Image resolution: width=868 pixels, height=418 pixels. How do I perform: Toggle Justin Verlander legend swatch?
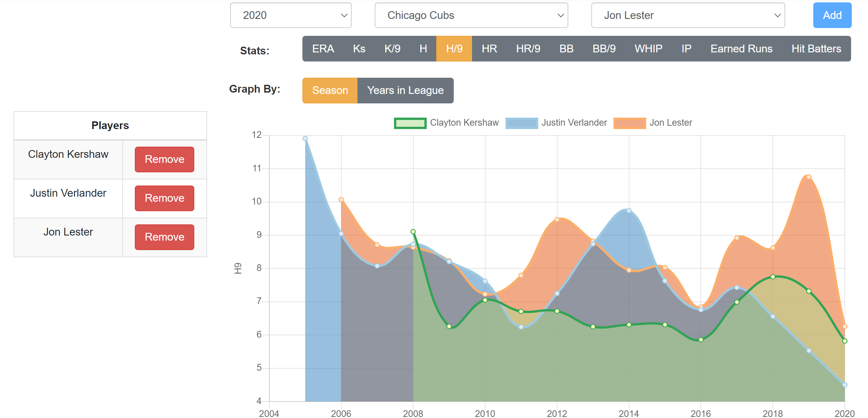pos(522,123)
